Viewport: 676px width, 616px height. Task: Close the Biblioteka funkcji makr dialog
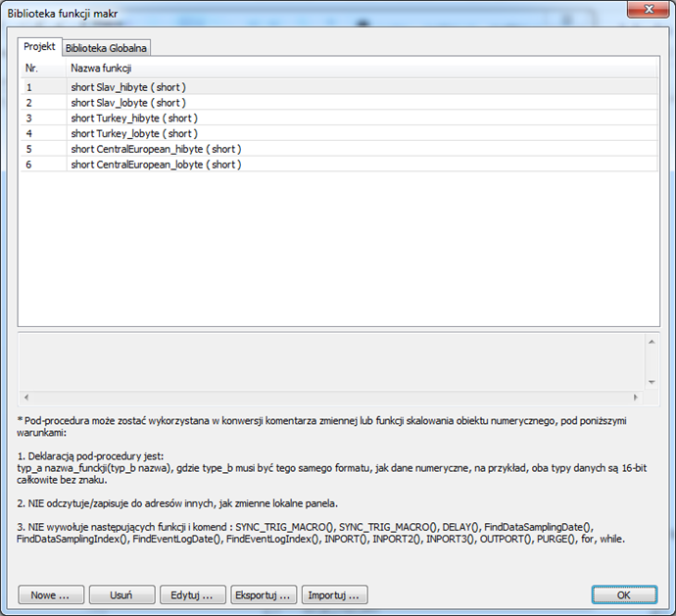tap(648, 9)
